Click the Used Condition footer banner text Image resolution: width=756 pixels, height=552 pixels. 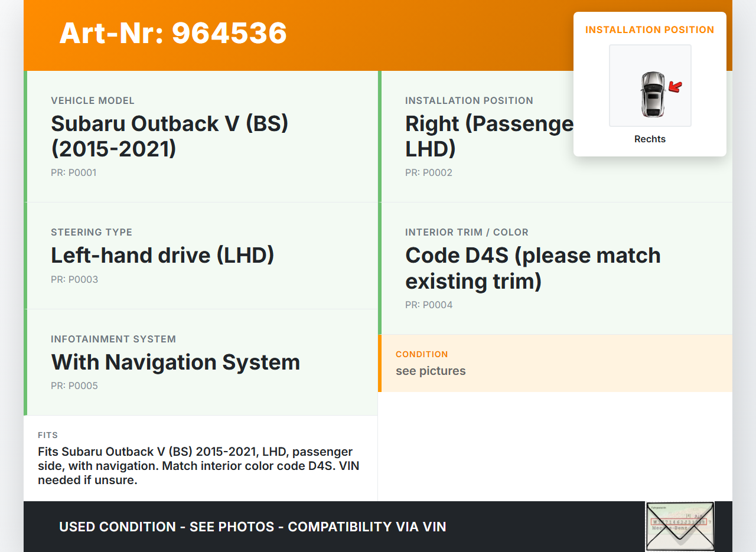click(x=252, y=527)
